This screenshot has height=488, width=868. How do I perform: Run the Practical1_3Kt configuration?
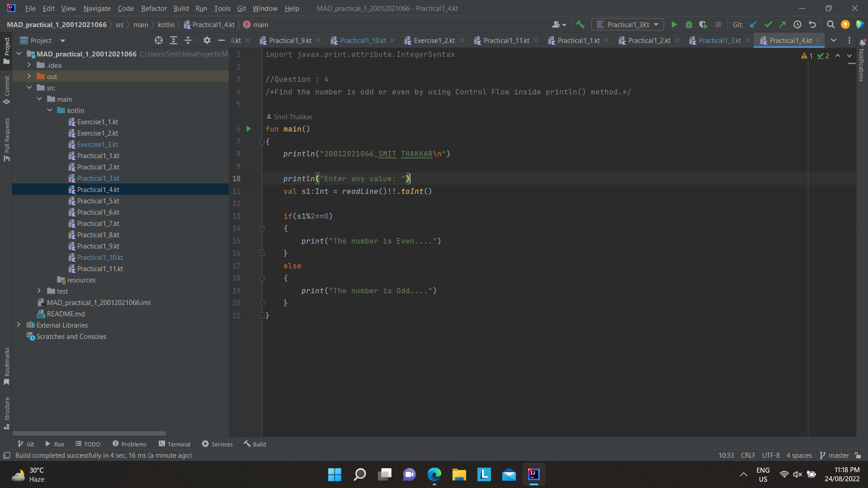(674, 25)
